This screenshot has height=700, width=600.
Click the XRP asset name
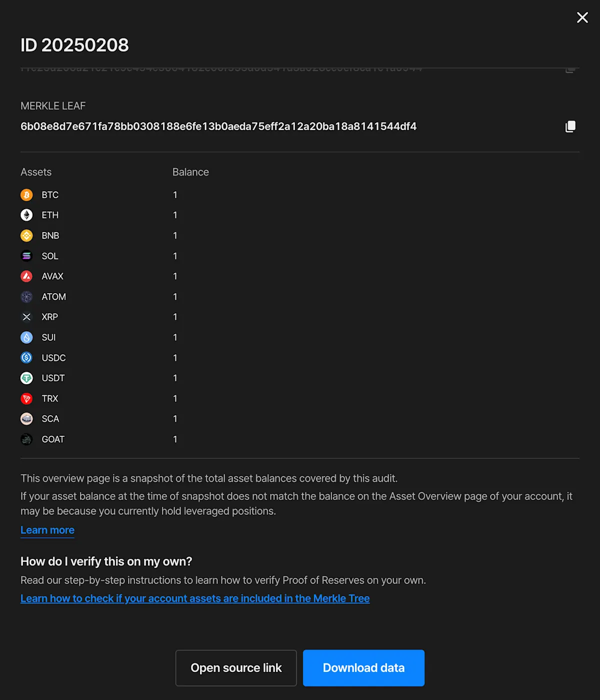click(x=50, y=317)
